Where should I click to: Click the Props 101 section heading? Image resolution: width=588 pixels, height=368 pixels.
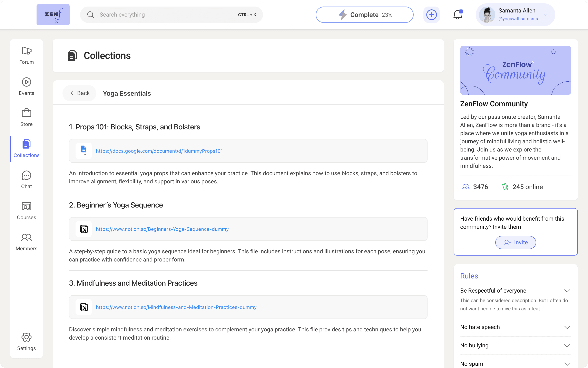point(134,127)
